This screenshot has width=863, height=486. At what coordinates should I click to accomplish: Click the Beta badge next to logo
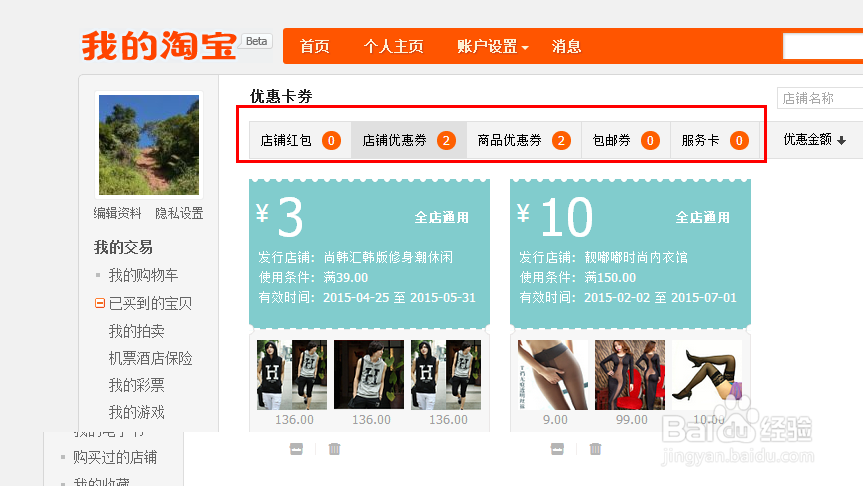click(256, 41)
